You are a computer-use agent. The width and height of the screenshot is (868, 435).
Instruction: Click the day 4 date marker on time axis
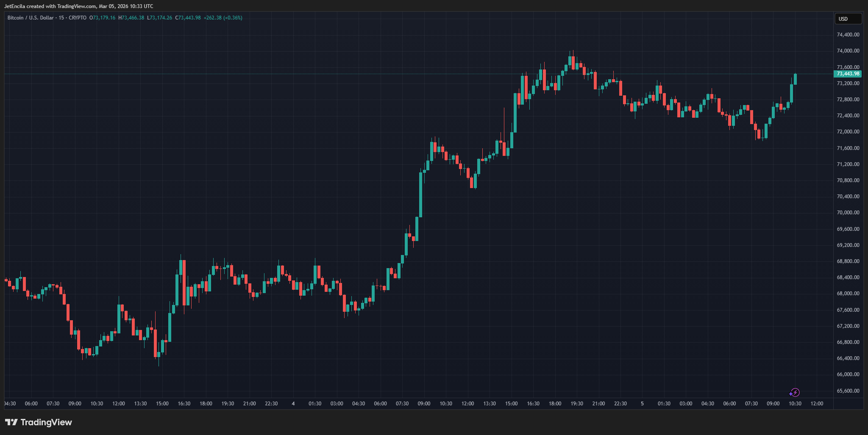(x=293, y=404)
